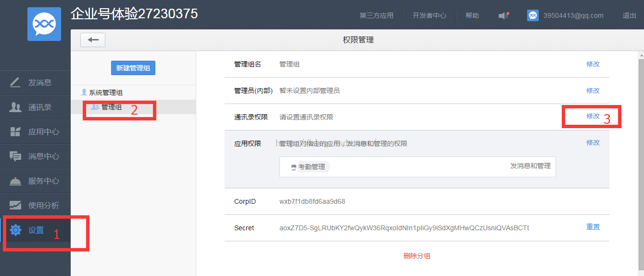This screenshot has height=276, width=644.
Task: Log out via 退出
Action: point(630,15)
